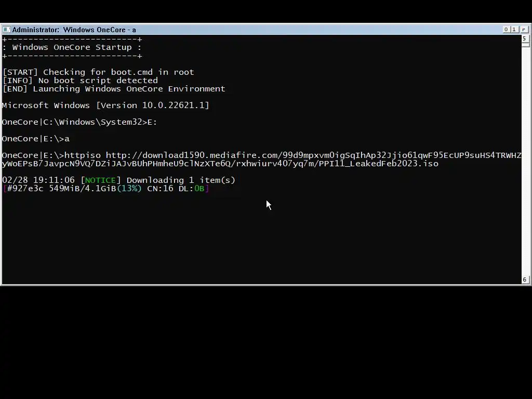Click the green NOTICE label

click(x=100, y=180)
